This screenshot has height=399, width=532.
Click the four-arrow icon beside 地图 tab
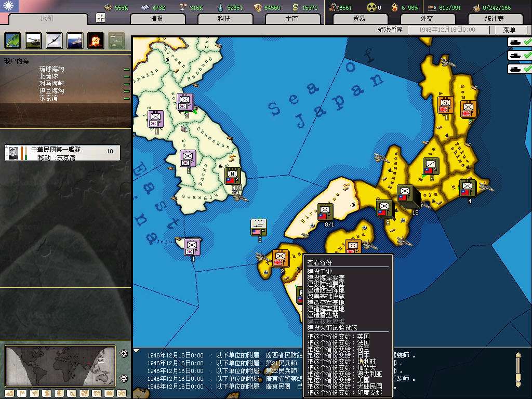point(101,18)
